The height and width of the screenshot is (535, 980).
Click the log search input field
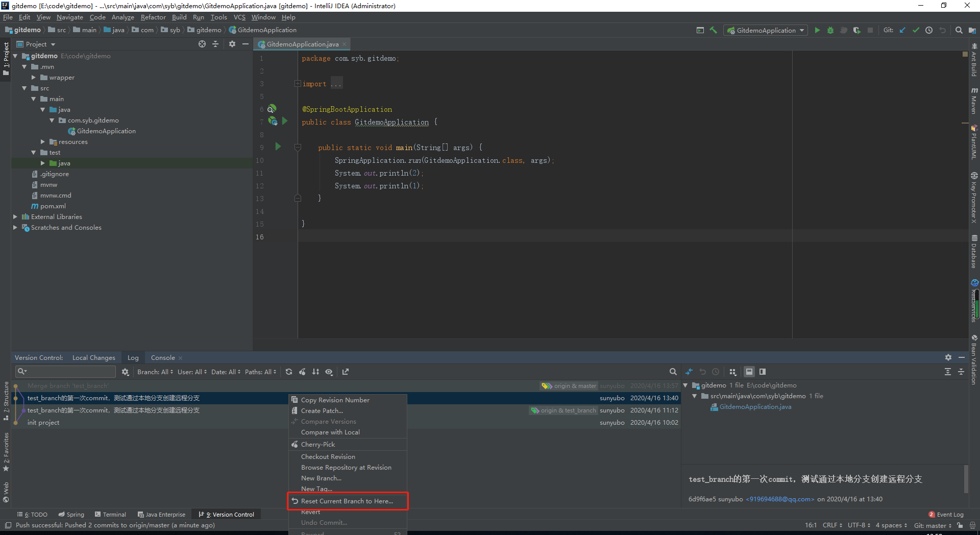[x=66, y=372]
